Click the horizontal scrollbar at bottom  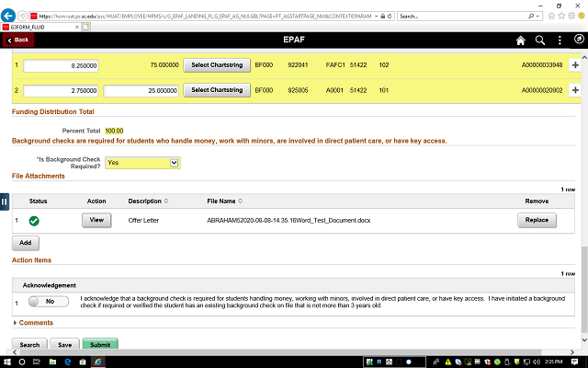[280, 352]
